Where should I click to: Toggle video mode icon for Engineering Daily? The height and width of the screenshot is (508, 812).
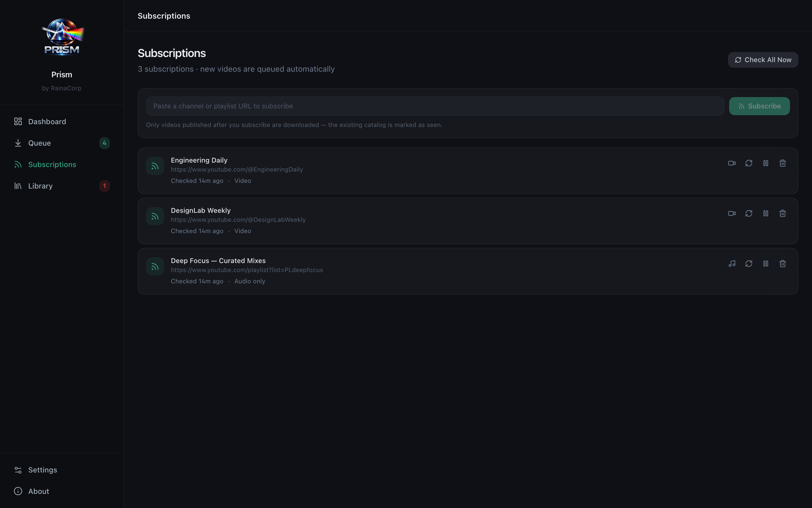click(x=732, y=163)
